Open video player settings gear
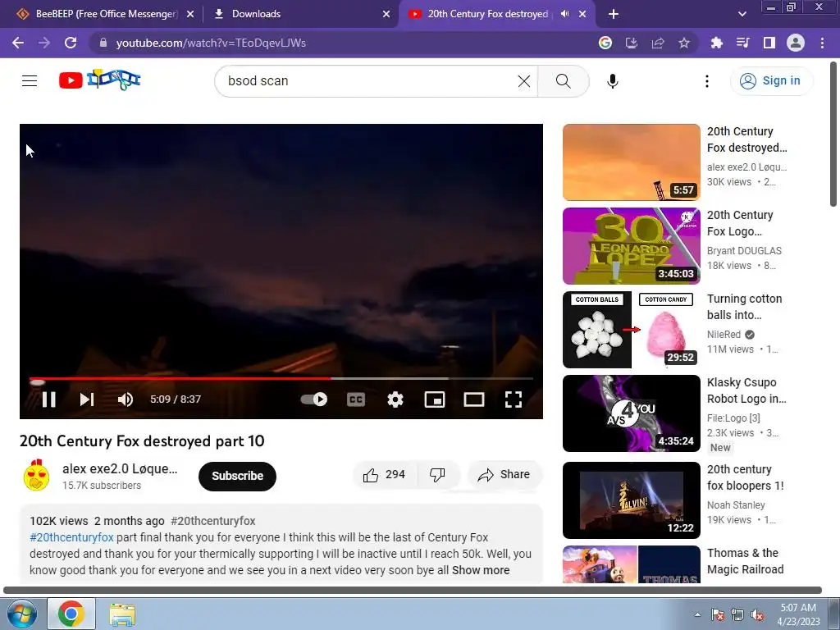The image size is (840, 630). [x=395, y=399]
